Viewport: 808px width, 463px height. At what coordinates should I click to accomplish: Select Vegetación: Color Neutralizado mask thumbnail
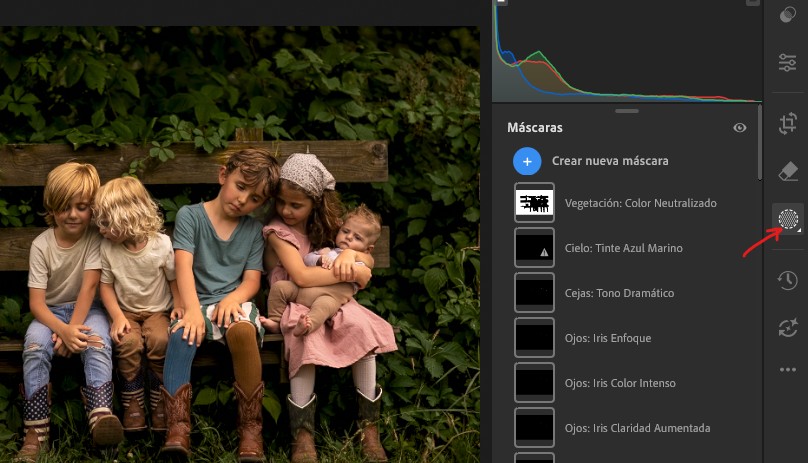pos(534,203)
